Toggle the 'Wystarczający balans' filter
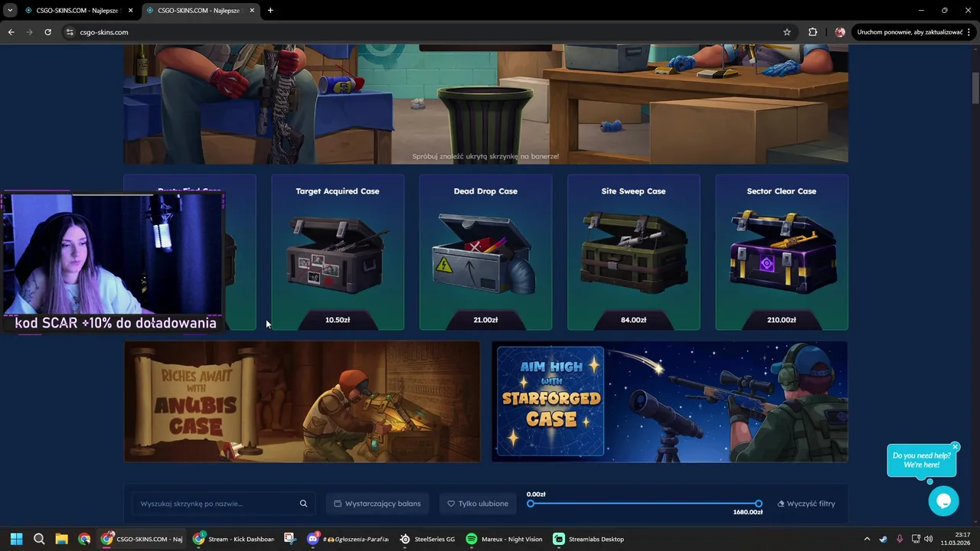This screenshot has height=551, width=980. (377, 504)
